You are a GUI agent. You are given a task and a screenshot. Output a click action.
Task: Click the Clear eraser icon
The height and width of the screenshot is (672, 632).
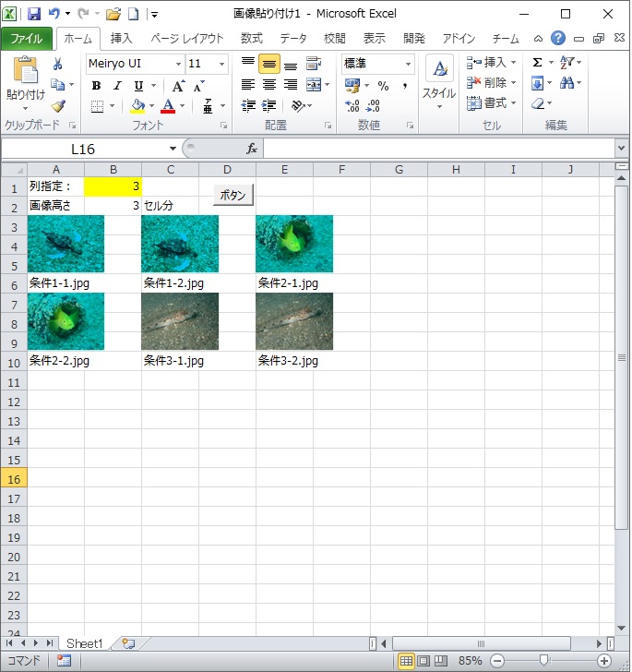click(x=538, y=103)
